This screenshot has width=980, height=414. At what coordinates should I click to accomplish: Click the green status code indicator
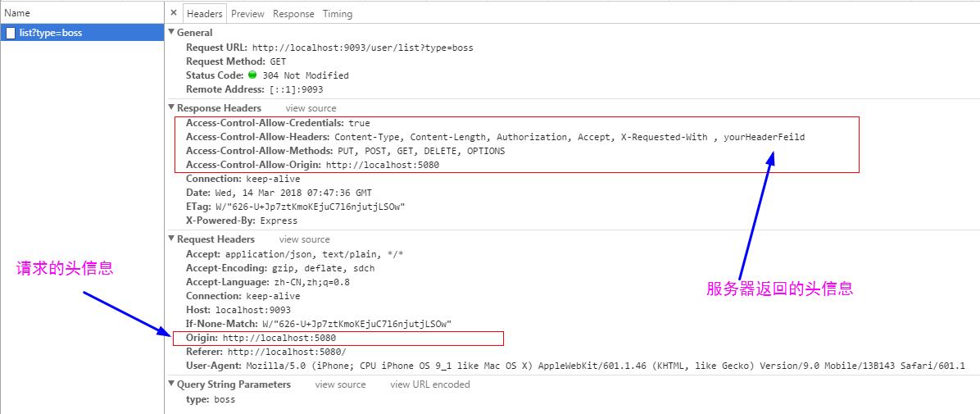pyautogui.click(x=252, y=75)
